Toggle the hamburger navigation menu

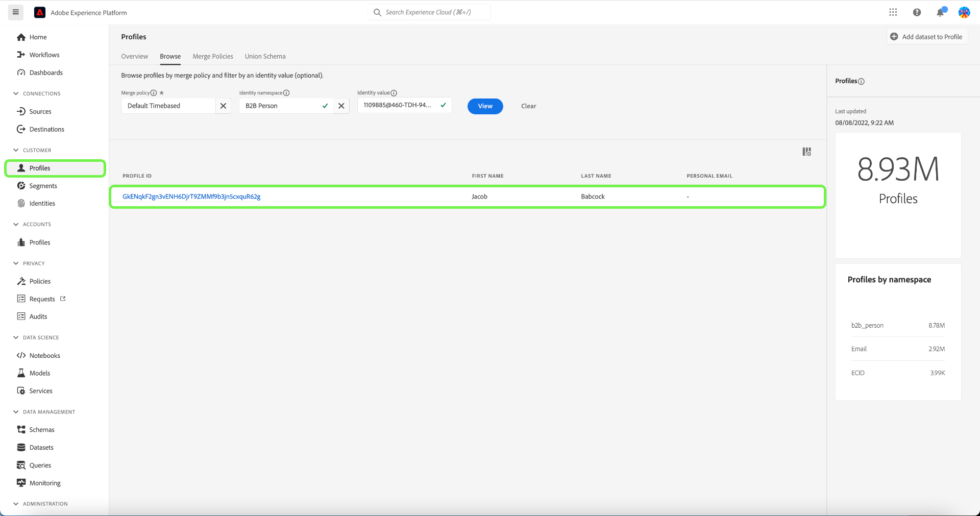coord(16,12)
